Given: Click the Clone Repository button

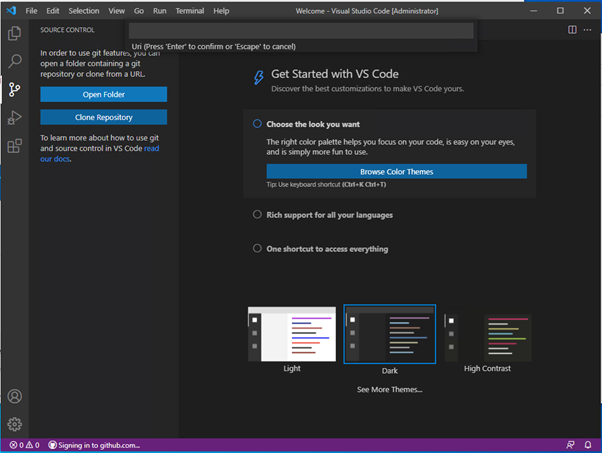Looking at the screenshot, I should point(103,117).
